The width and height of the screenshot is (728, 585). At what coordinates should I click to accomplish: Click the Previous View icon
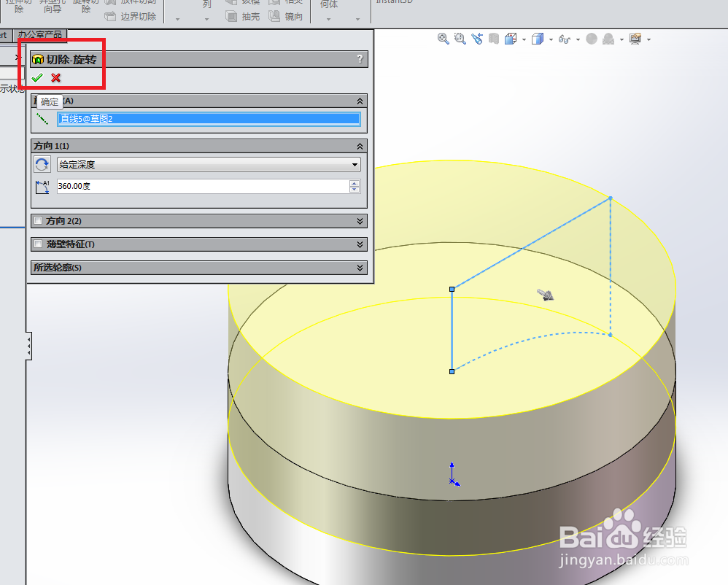click(477, 39)
